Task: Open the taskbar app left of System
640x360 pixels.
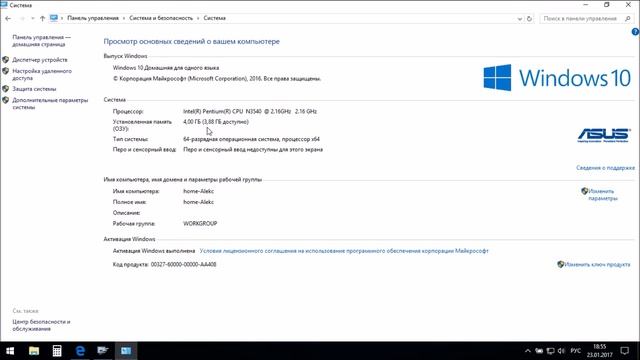Action: [x=103, y=351]
